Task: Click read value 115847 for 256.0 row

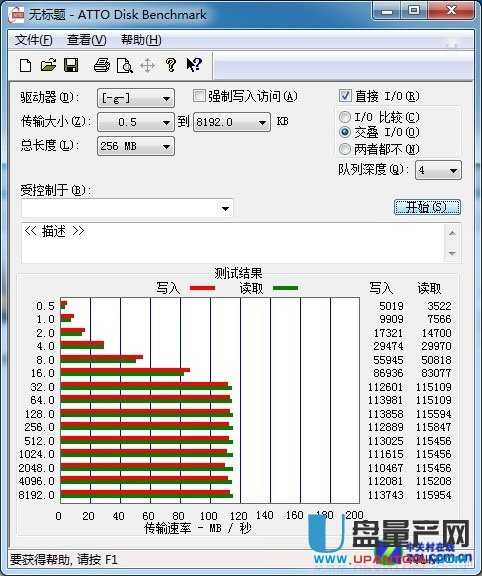Action: click(434, 427)
